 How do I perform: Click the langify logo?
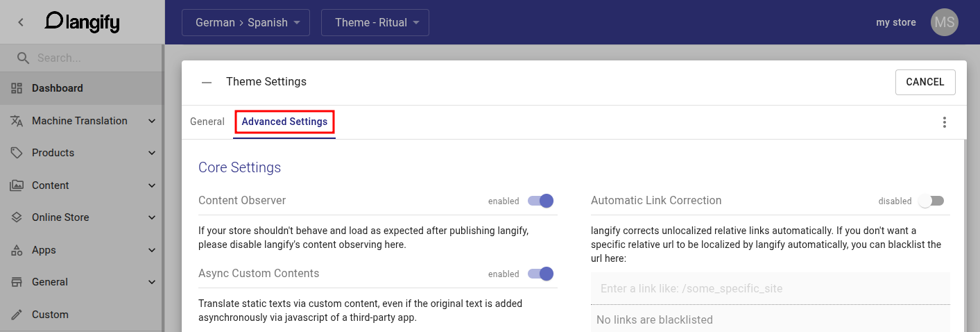pyautogui.click(x=82, y=22)
